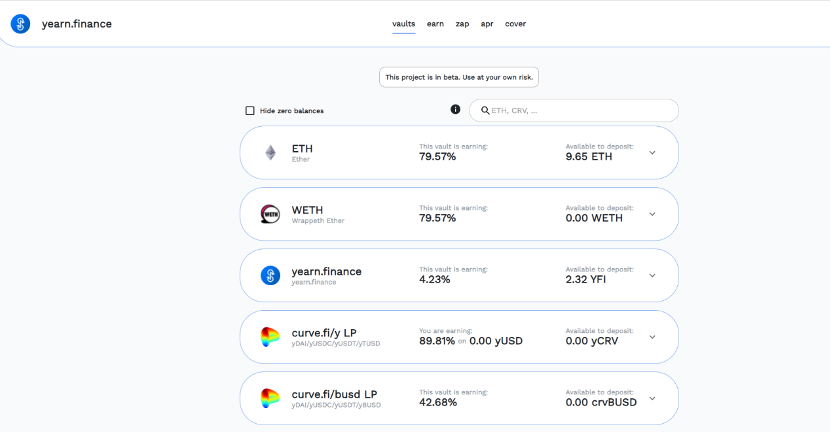Click the 0.00 WETH available balance
The height and width of the screenshot is (432, 830).
(594, 218)
